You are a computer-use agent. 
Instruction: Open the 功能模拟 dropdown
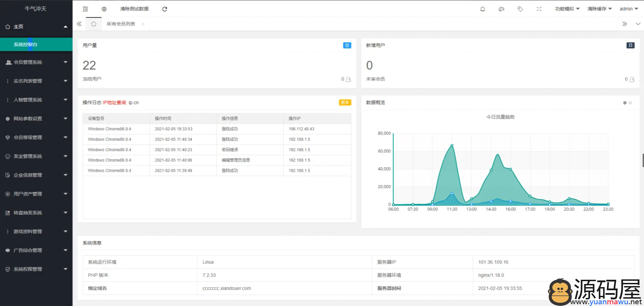[567, 9]
